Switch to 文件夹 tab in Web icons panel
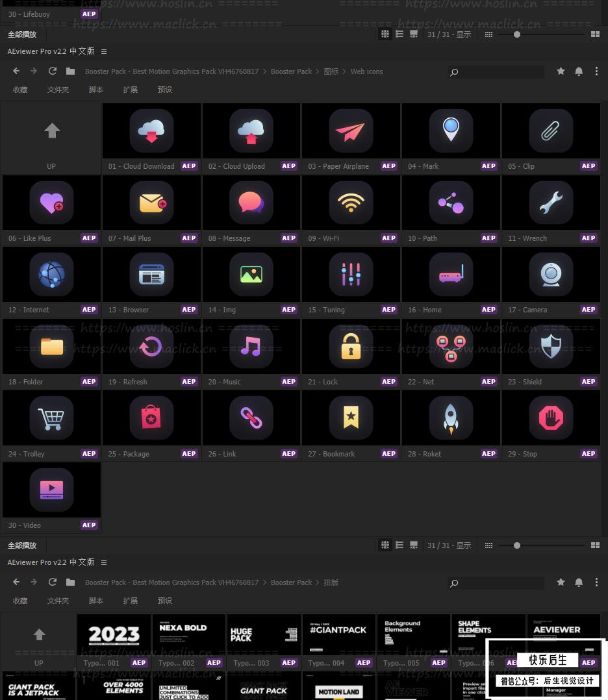The image size is (608, 700). click(x=58, y=90)
